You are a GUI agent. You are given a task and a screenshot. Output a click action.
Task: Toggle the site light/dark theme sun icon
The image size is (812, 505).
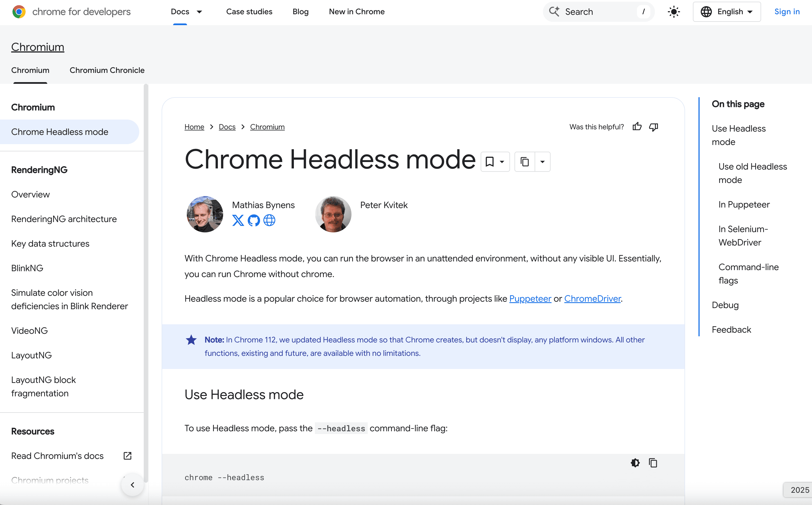[x=674, y=12]
